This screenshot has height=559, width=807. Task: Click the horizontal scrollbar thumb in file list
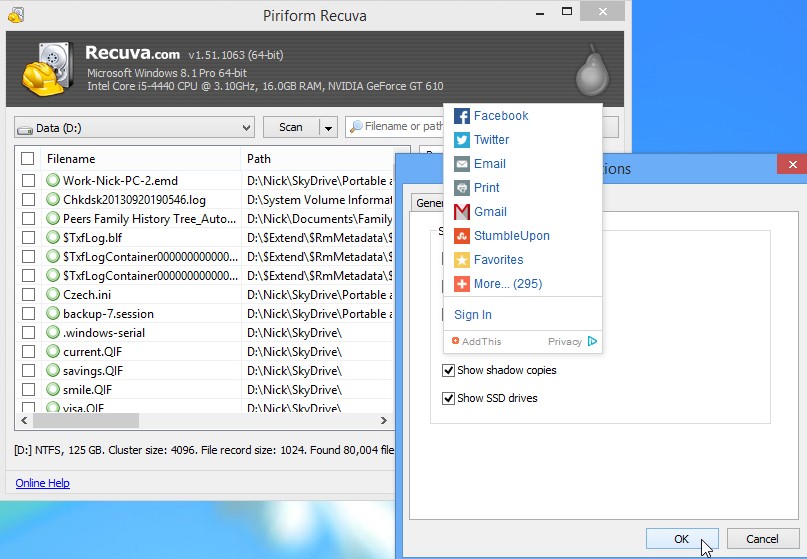pyautogui.click(x=86, y=421)
